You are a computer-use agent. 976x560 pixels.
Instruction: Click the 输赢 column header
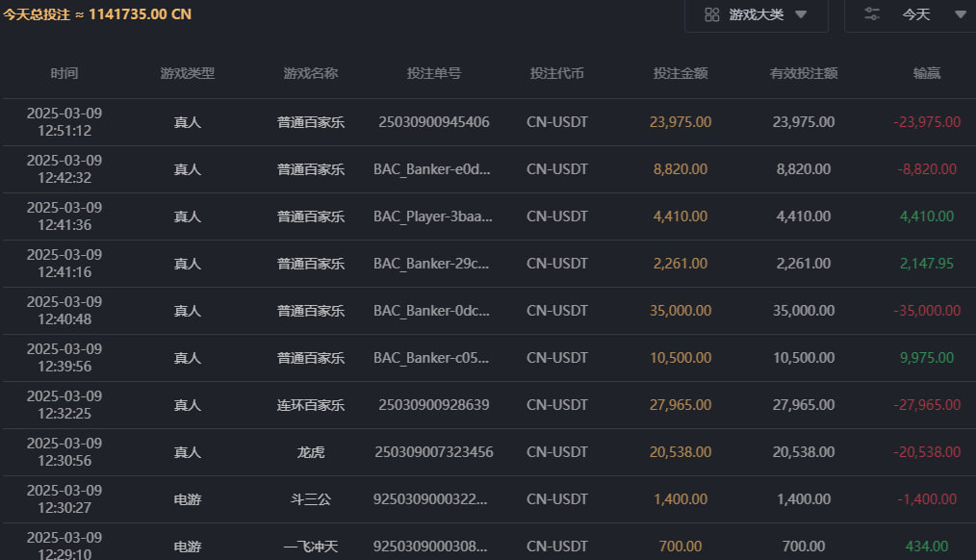pyautogui.click(x=927, y=73)
